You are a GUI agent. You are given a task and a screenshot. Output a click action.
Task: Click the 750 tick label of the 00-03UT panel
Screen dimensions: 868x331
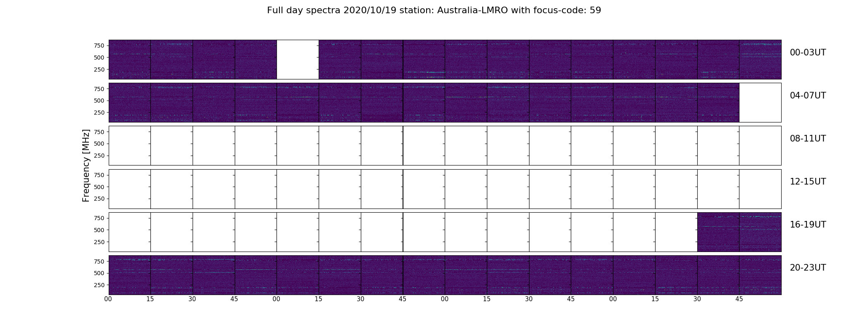pos(99,46)
